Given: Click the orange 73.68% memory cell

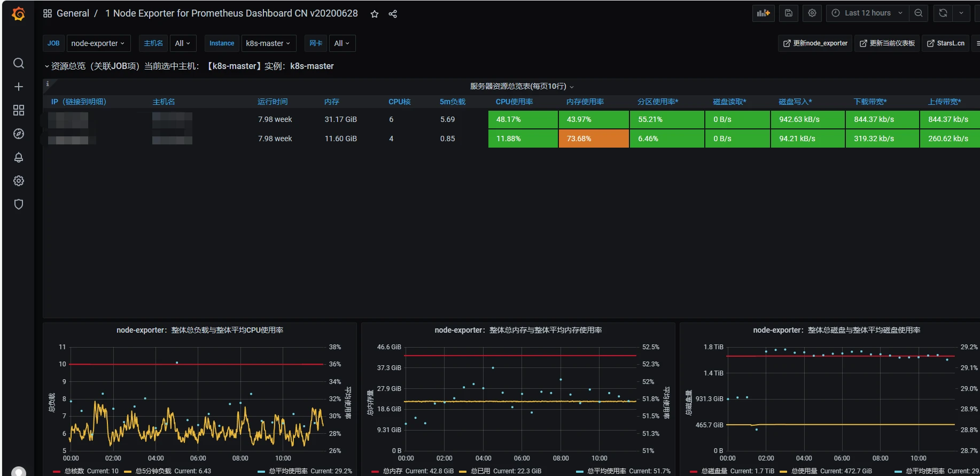Looking at the screenshot, I should tap(594, 139).
